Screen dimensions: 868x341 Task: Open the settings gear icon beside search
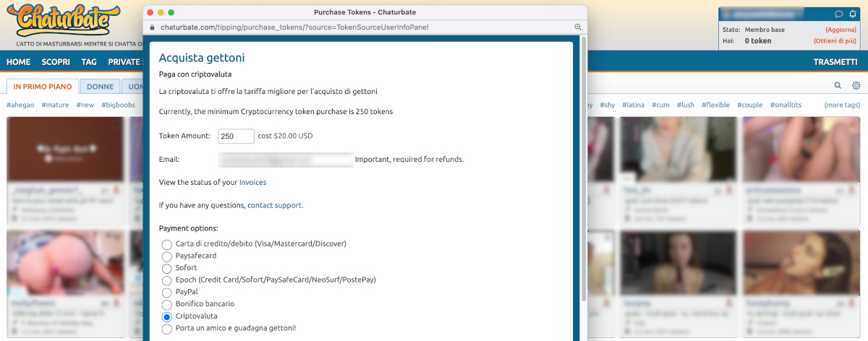pyautogui.click(x=856, y=85)
